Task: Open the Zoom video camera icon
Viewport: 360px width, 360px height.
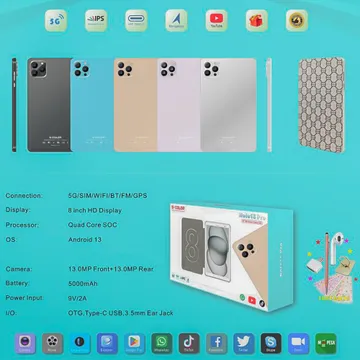Action: click(x=298, y=343)
